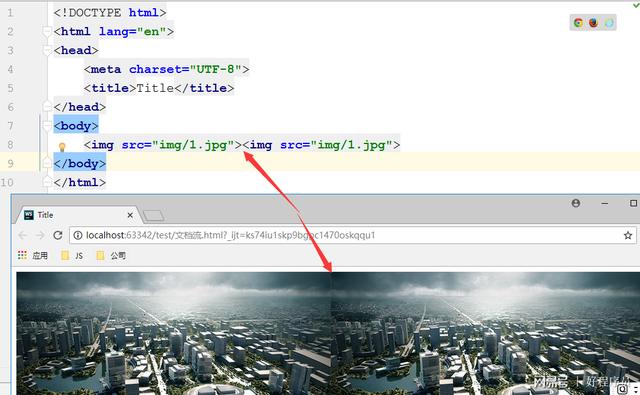Collapse the head tag fold on line 3
Screen dimensions: 640x395
pos(47,50)
